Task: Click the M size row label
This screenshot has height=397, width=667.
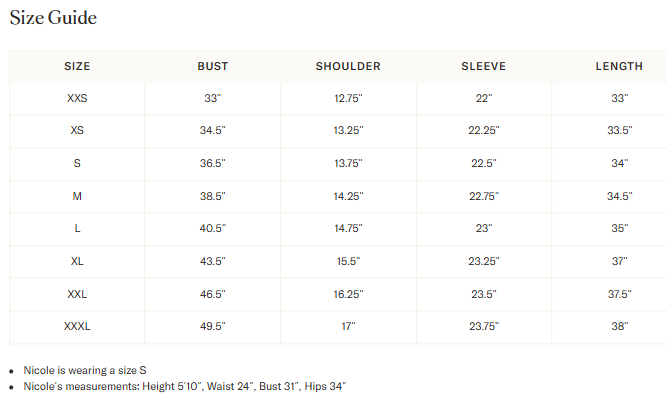Action: (x=77, y=196)
